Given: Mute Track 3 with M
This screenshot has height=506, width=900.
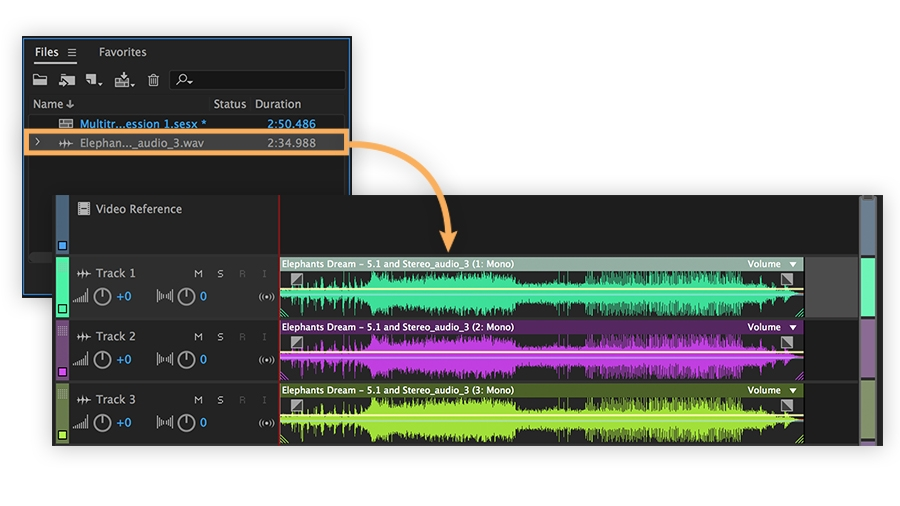Looking at the screenshot, I should [198, 400].
